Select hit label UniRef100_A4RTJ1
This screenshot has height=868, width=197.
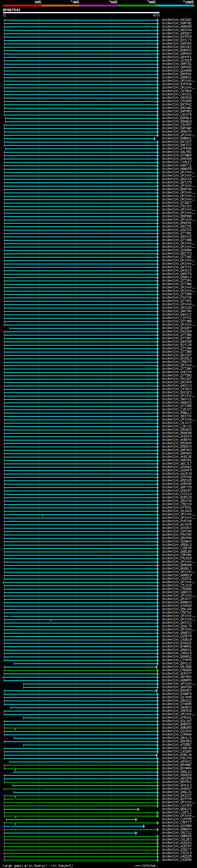[176, 165]
